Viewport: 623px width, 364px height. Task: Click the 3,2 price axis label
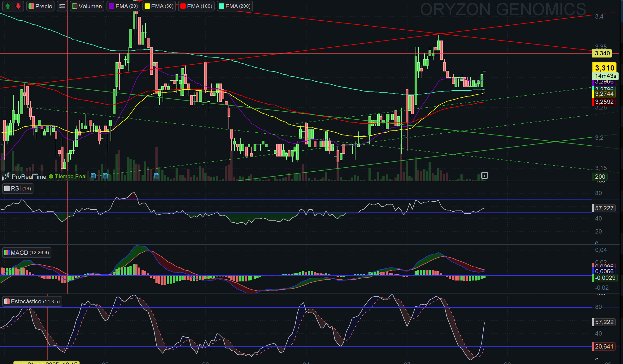599,138
